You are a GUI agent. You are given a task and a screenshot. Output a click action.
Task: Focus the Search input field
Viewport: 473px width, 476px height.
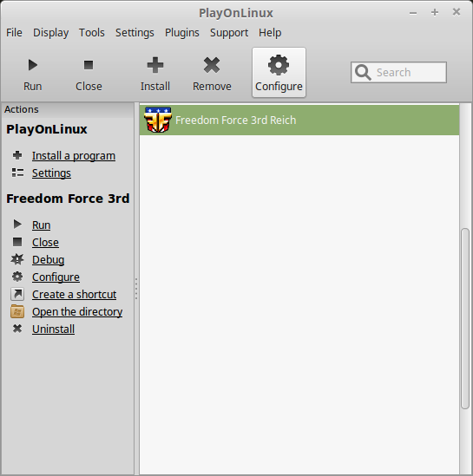[x=398, y=72]
